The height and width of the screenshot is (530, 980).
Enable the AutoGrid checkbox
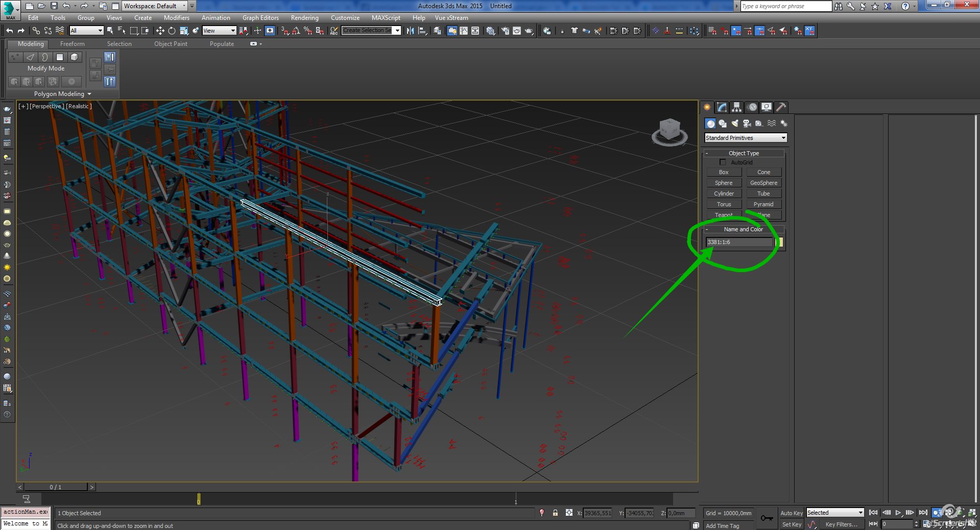coord(723,162)
